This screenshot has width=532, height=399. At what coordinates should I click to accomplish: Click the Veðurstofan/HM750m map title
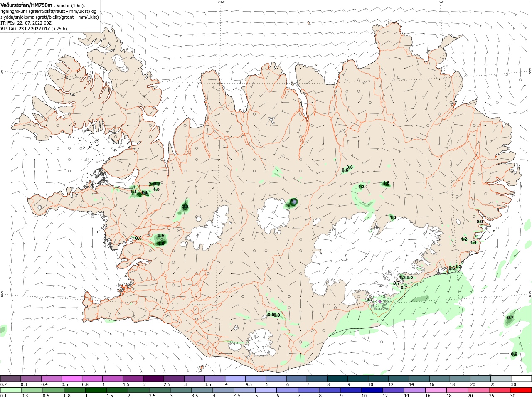point(27,5)
